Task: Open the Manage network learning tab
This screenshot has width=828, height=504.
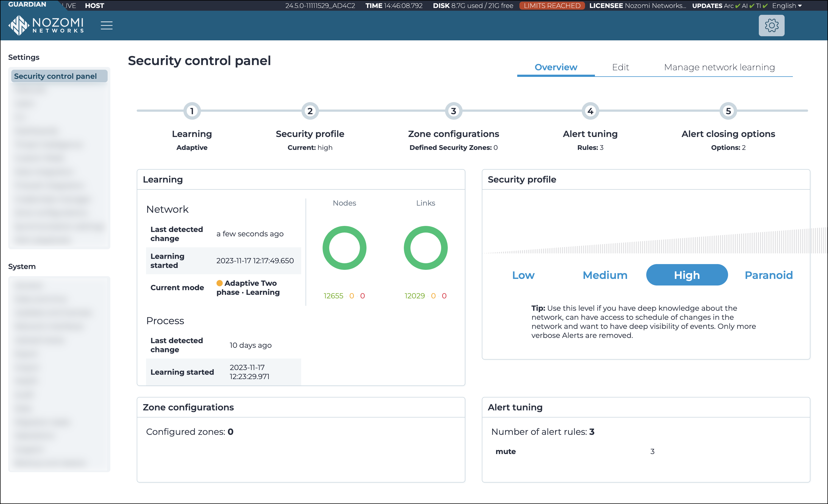Action: (719, 67)
